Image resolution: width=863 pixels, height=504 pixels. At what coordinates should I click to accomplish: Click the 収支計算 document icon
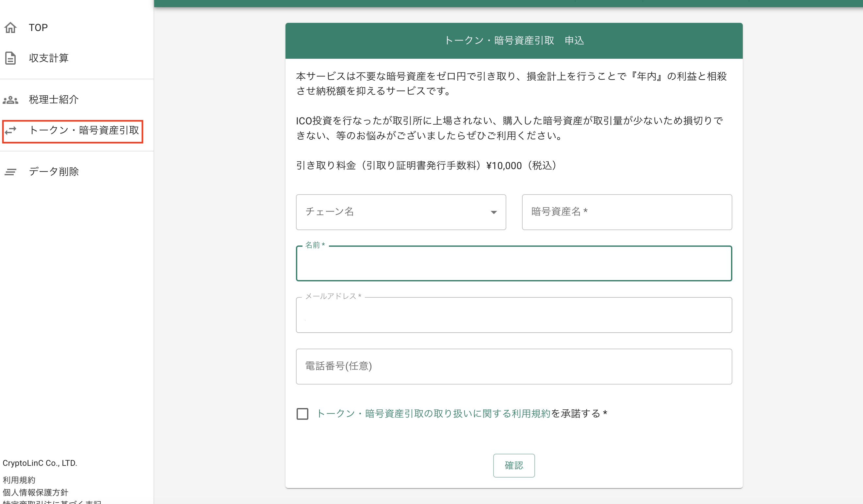10,58
